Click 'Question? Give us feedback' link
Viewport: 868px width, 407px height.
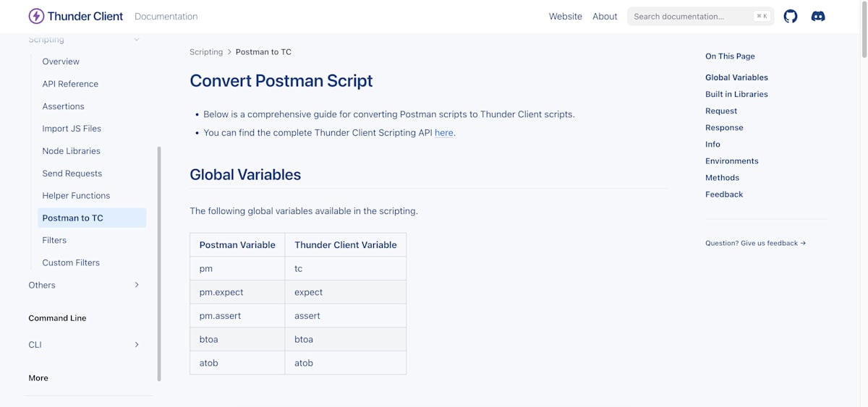(x=755, y=243)
